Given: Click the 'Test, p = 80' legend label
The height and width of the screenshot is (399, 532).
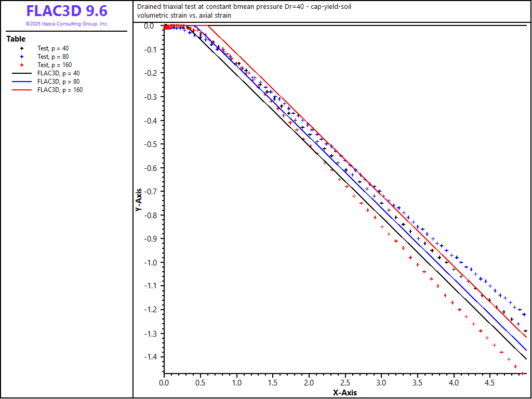Looking at the screenshot, I should tap(53, 57).
